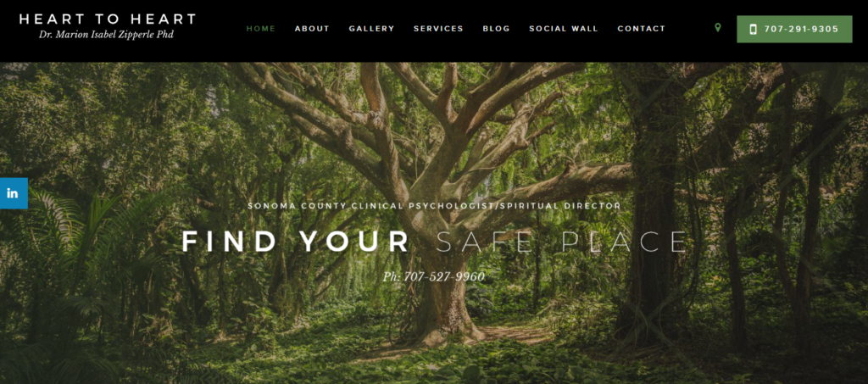The height and width of the screenshot is (384, 868).
Task: Click the green map pin location icon
Action: 718,28
